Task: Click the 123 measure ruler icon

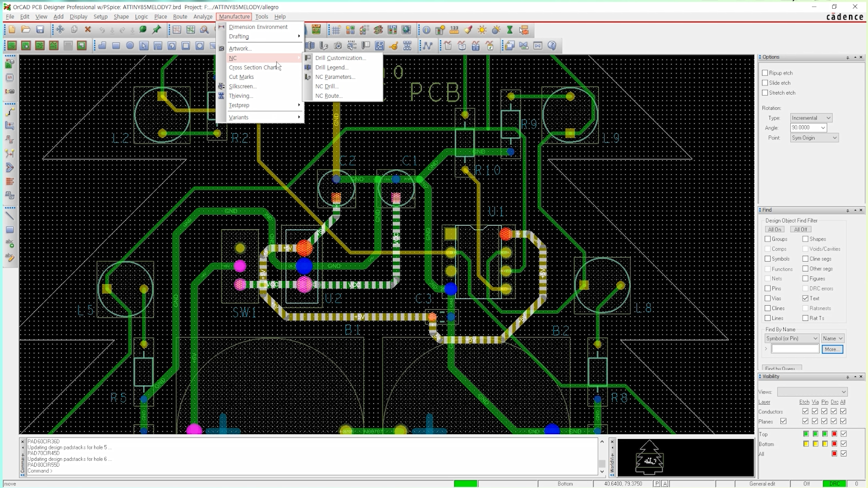Action: click(x=454, y=29)
